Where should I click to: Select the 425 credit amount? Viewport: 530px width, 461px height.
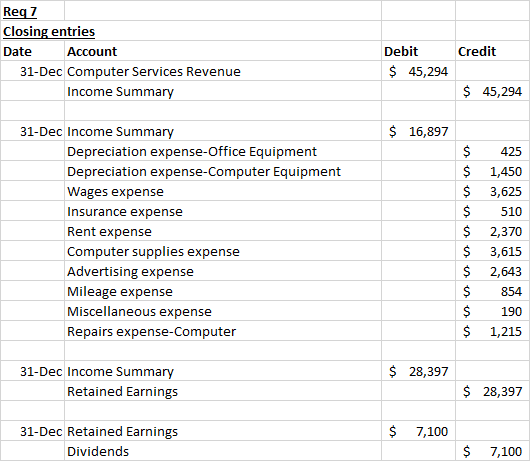(492, 151)
